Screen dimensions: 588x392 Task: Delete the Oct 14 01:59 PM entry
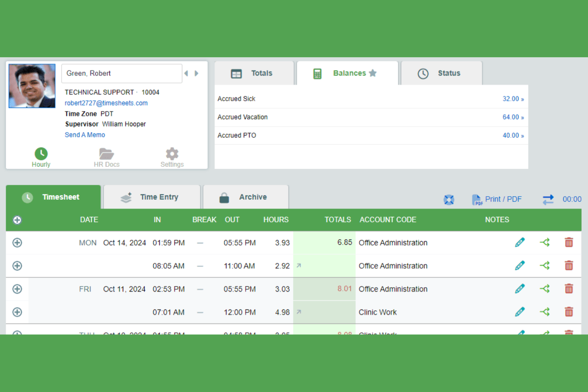569,242
